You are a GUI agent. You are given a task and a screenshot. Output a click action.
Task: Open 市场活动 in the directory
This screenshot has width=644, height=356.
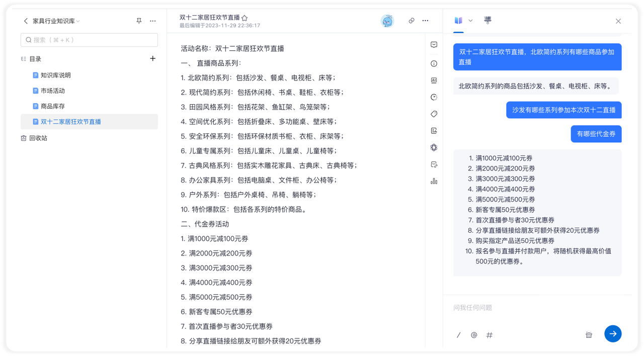click(52, 91)
